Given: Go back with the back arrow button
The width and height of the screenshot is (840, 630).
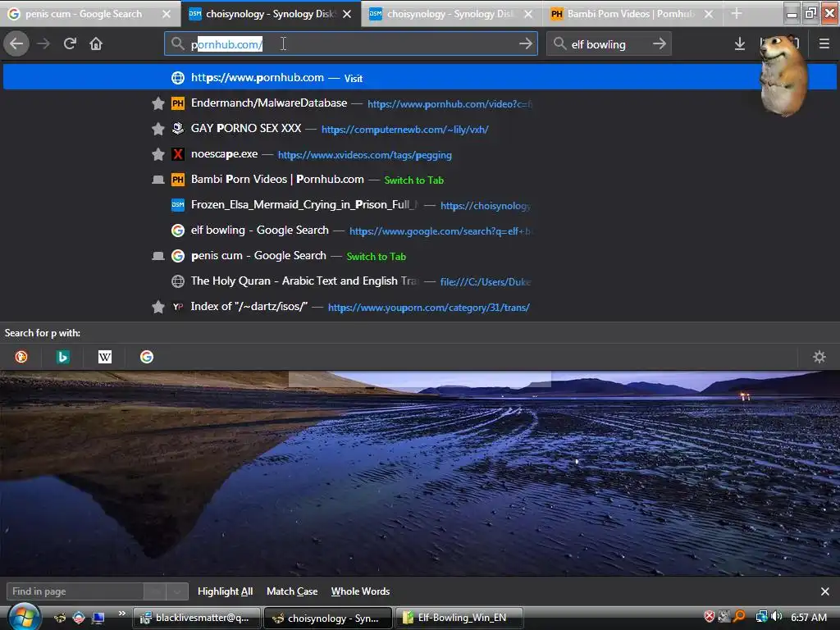Looking at the screenshot, I should (x=16, y=43).
